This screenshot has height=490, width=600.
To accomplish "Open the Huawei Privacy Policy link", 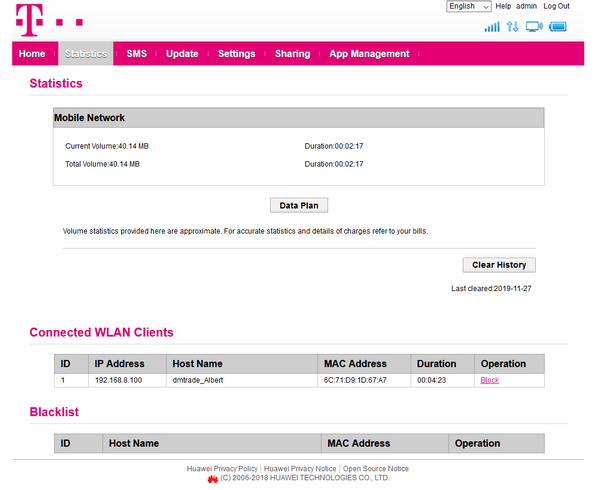I will pos(222,468).
